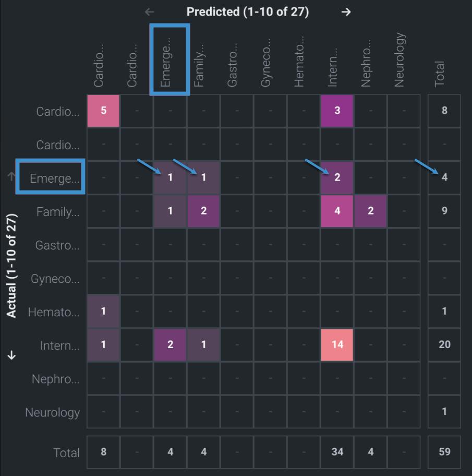Select the Family... actual row label
The height and width of the screenshot is (476, 472).
click(58, 211)
